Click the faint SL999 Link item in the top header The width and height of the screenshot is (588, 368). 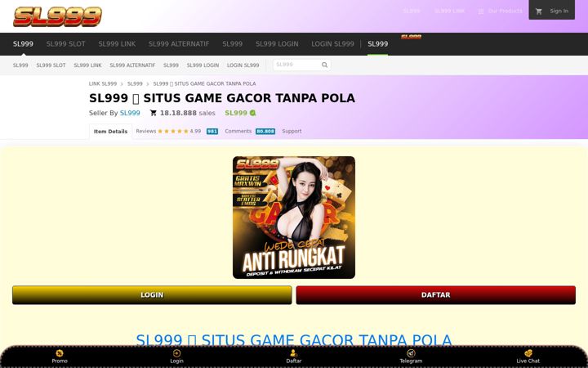[449, 11]
